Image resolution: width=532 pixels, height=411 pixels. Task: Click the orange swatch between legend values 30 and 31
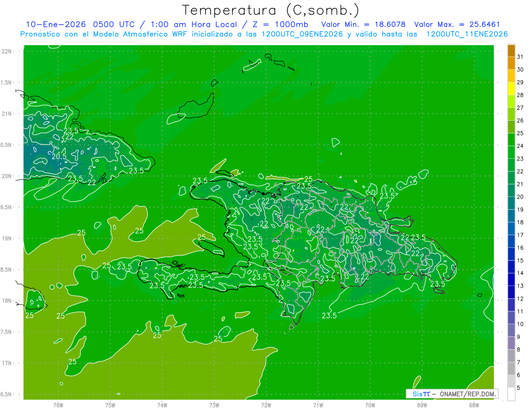[511, 63]
